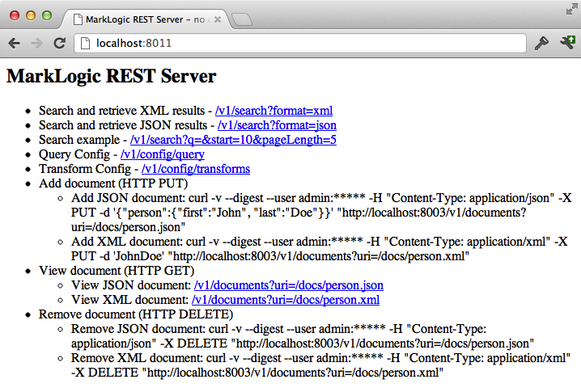Viewport: 581px width, 392px height.
Task: Click 'Search and retrieve JSON results' text
Action: (x=123, y=125)
